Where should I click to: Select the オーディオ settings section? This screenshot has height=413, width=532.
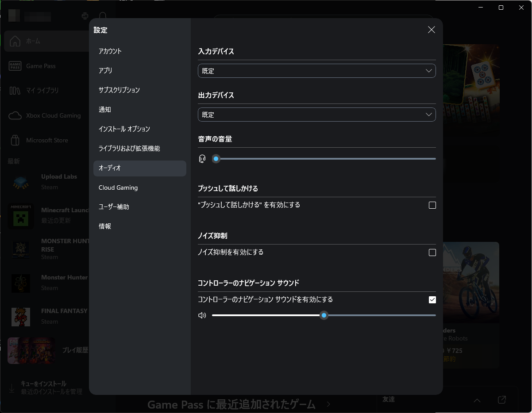tap(140, 168)
